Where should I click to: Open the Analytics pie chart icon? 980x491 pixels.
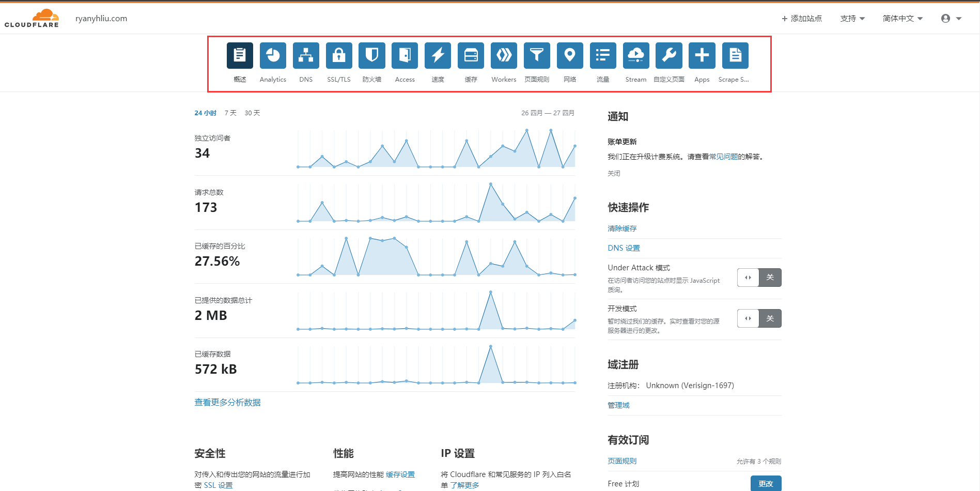[273, 55]
